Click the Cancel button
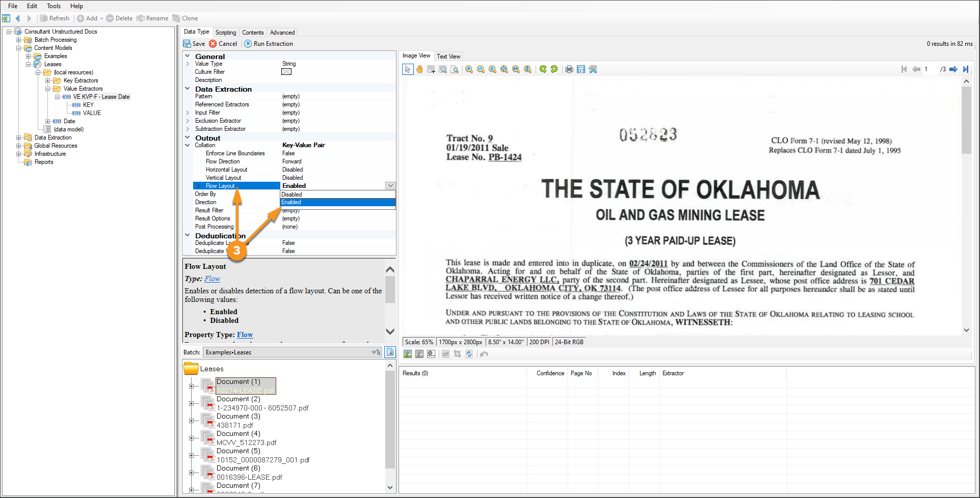The width and height of the screenshot is (980, 498). pos(223,44)
